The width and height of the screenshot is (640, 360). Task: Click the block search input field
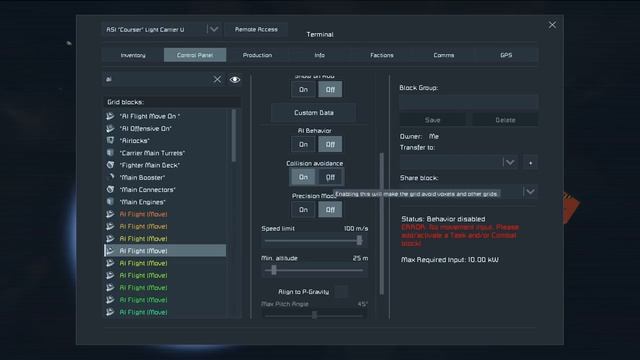(157, 79)
